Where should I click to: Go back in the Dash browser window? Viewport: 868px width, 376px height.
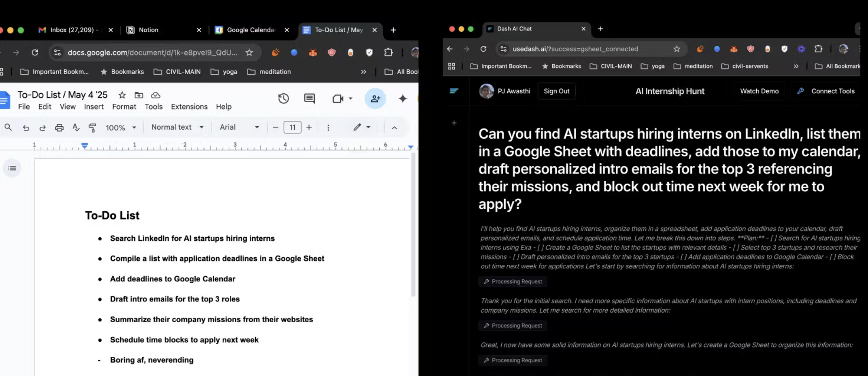coord(449,49)
